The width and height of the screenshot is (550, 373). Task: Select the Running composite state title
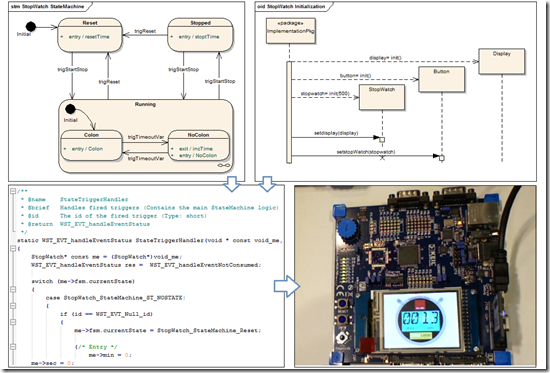(145, 104)
